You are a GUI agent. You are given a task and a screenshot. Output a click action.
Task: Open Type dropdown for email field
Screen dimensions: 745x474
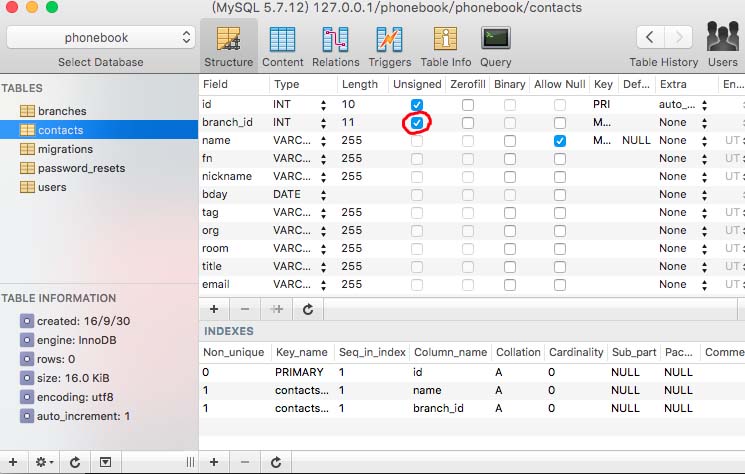[x=323, y=284]
